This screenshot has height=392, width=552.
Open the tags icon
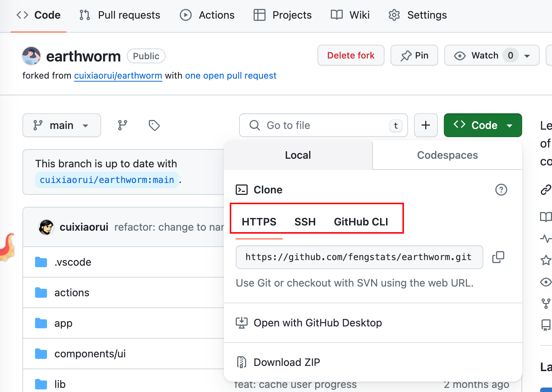pyautogui.click(x=154, y=125)
